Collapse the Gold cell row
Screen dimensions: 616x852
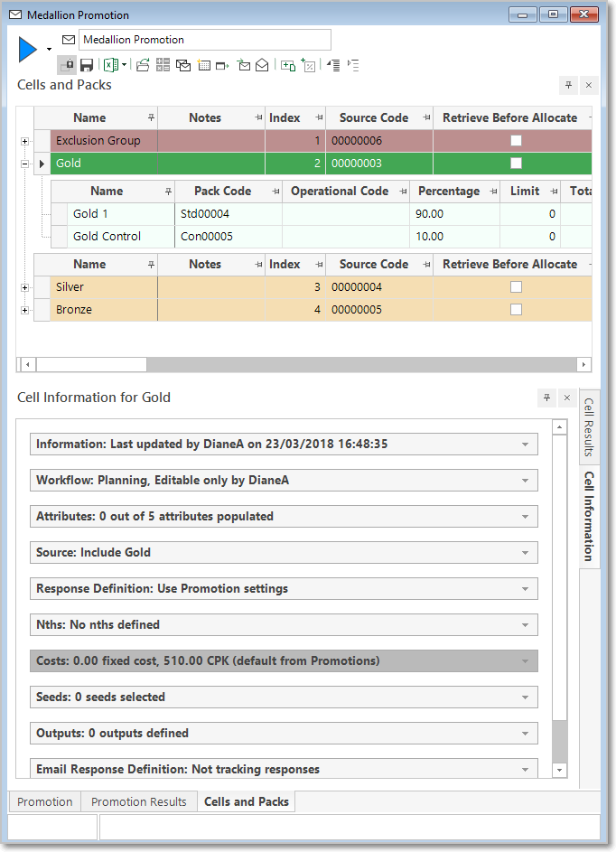point(24,164)
